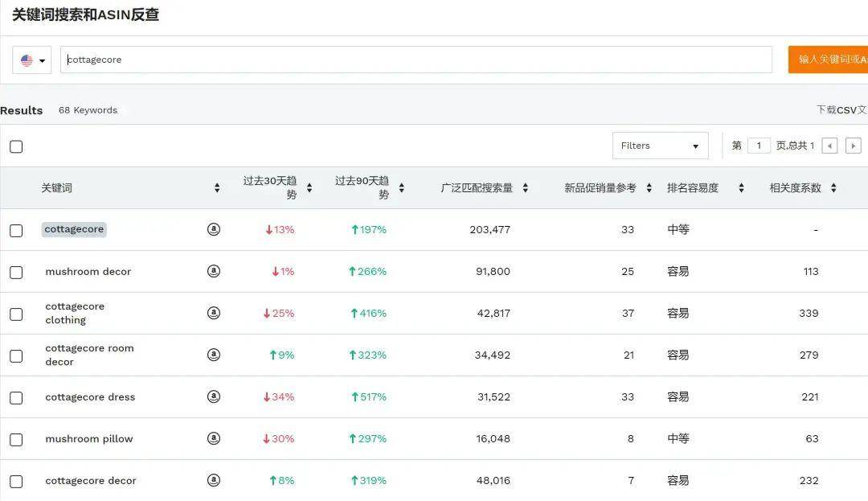Sort by 广泛匹配搜索量 column
Viewport: 868px width, 501px height.
click(525, 188)
